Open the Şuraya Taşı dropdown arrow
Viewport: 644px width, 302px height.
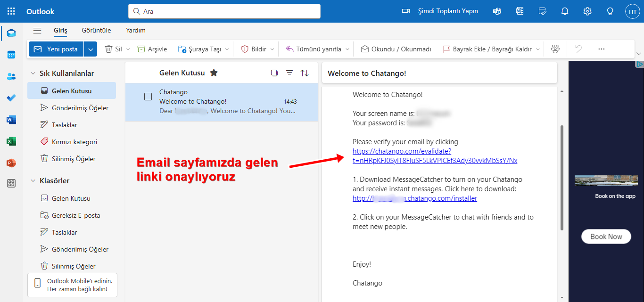click(227, 49)
